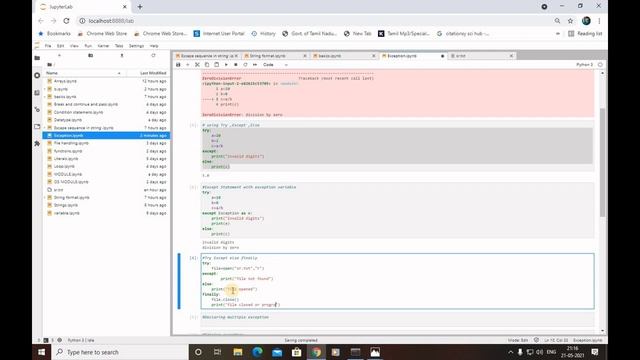
Task: Select Literals.ipynb file
Action: (106, 159)
